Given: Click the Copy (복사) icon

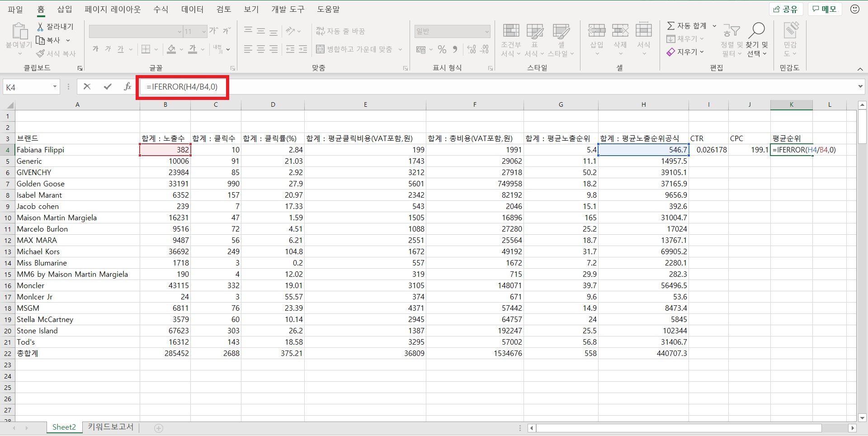Looking at the screenshot, I should 40,40.
